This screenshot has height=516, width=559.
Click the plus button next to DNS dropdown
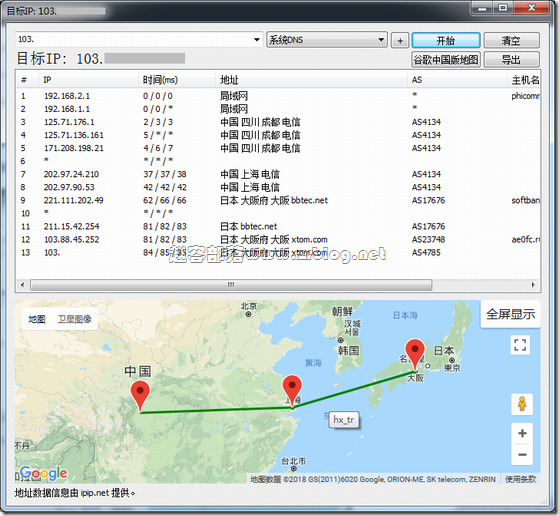pos(400,40)
